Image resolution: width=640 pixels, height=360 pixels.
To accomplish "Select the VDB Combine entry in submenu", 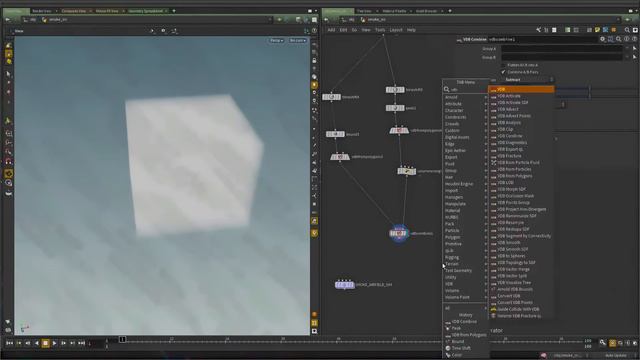I will click(x=510, y=136).
